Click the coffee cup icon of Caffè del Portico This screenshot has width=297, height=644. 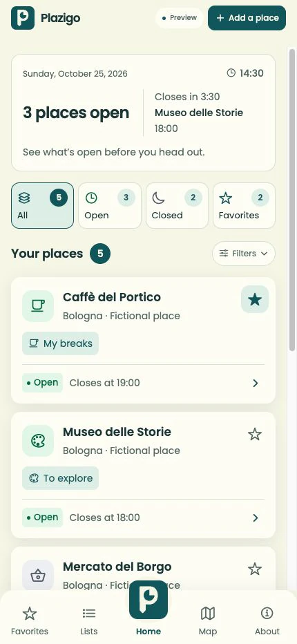(x=38, y=306)
